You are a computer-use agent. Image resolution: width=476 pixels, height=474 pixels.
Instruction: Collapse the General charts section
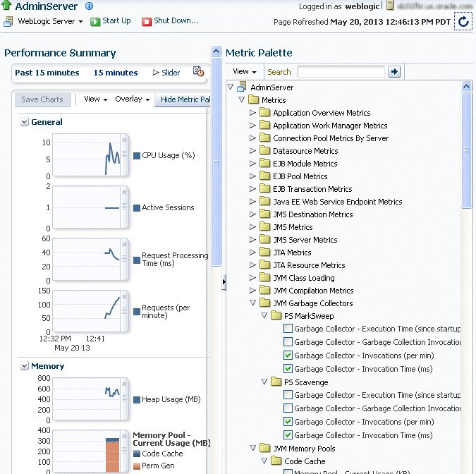25,122
